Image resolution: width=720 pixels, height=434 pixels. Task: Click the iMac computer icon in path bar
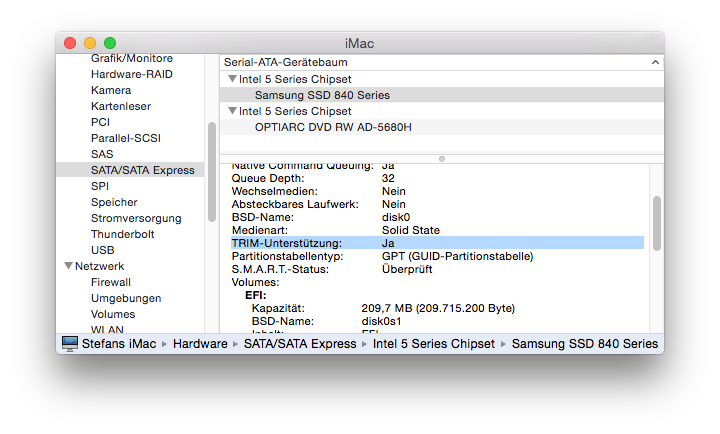click(x=70, y=344)
